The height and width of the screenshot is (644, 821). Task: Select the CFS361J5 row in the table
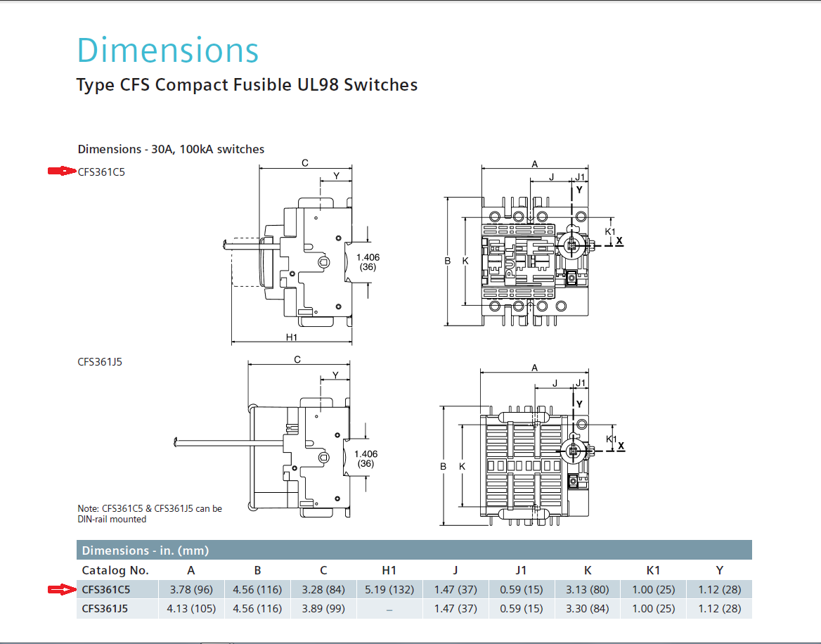tap(281, 608)
